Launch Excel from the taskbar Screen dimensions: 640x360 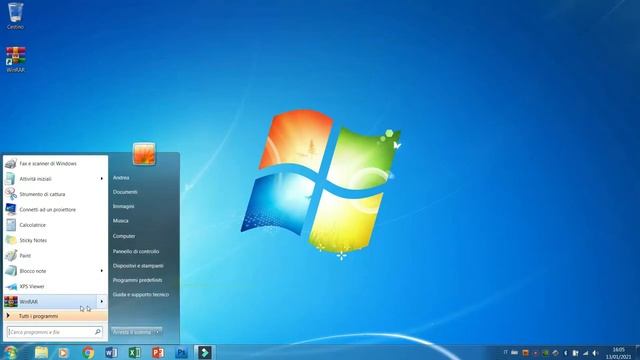click(134, 352)
